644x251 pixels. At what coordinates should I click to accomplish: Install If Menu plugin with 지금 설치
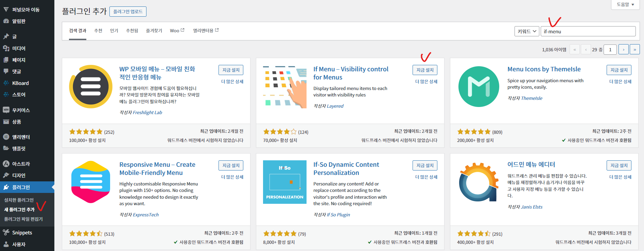click(x=425, y=70)
